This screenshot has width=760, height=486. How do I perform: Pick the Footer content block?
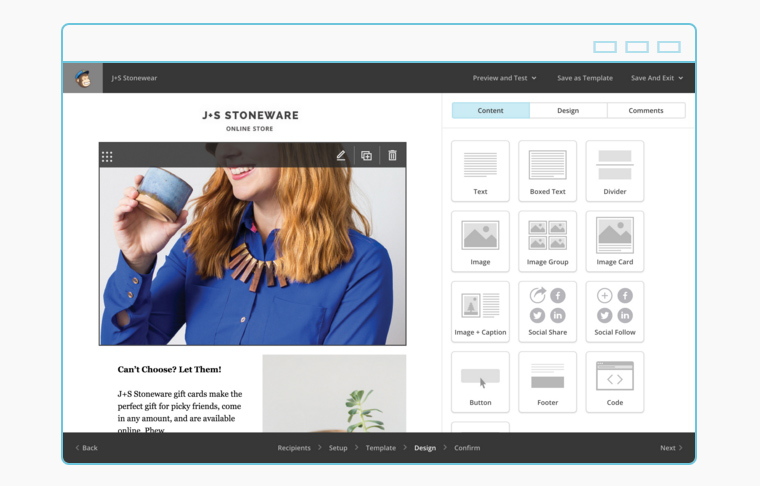[x=548, y=382]
